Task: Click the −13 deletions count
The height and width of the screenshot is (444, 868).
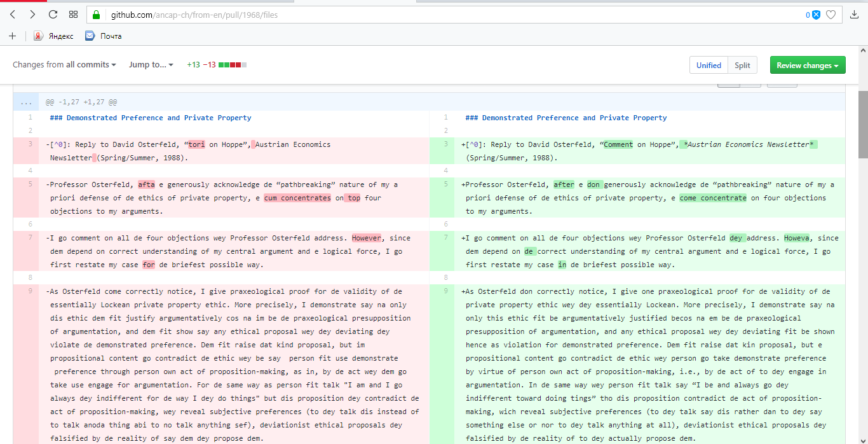Action: (209, 65)
